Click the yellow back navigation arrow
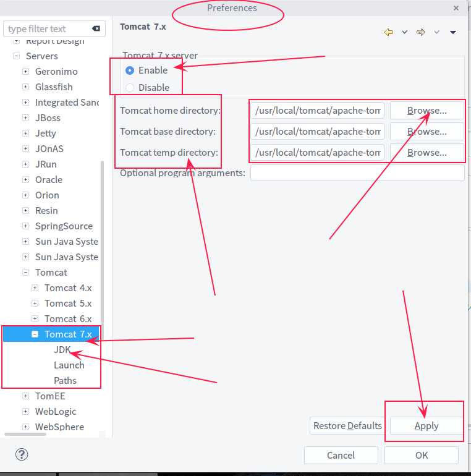Screen dimensions: 471x476 [389, 32]
